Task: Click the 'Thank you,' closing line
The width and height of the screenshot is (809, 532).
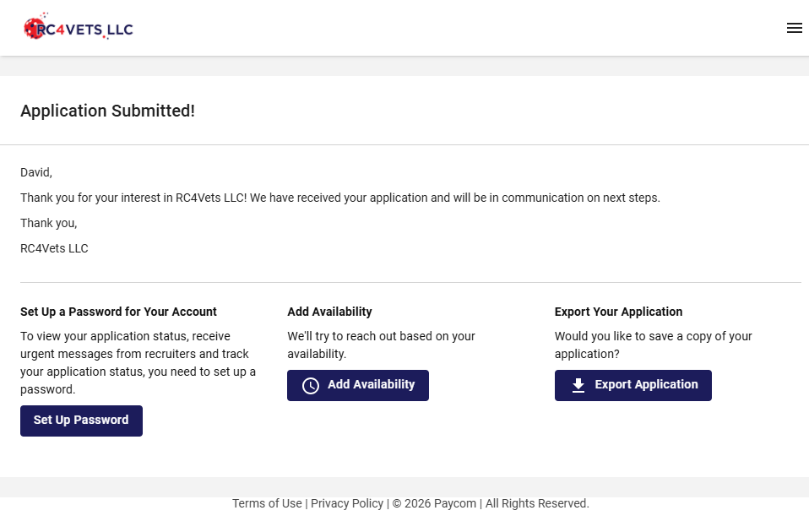Action: pos(48,223)
